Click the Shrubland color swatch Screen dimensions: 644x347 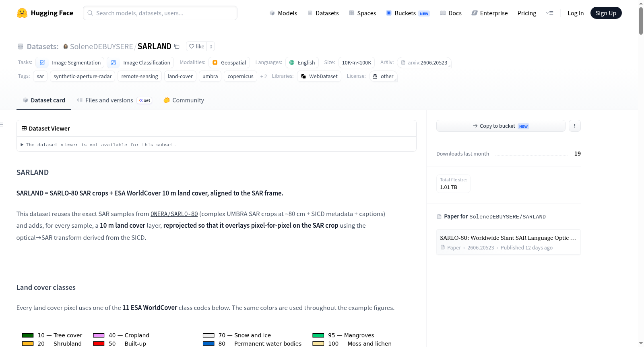click(28, 344)
